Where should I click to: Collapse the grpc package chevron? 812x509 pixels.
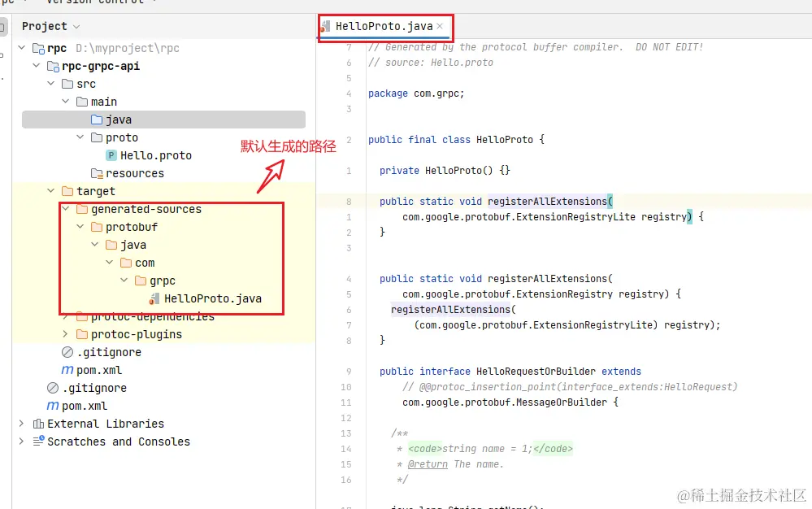tap(124, 281)
